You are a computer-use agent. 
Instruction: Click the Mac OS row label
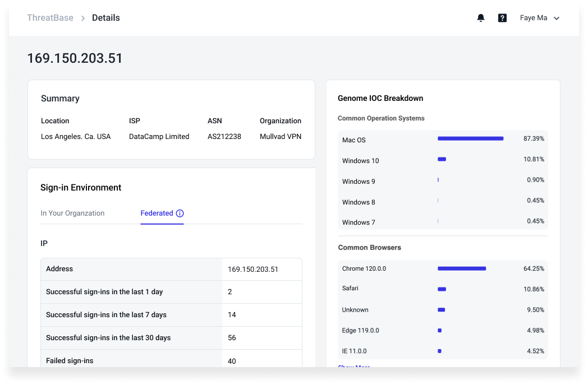coord(353,140)
